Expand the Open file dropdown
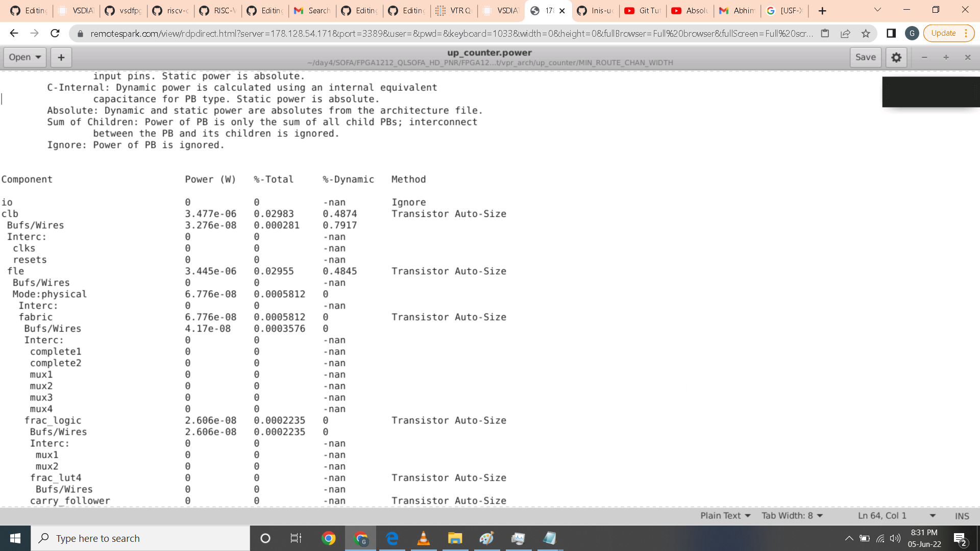 (x=24, y=57)
